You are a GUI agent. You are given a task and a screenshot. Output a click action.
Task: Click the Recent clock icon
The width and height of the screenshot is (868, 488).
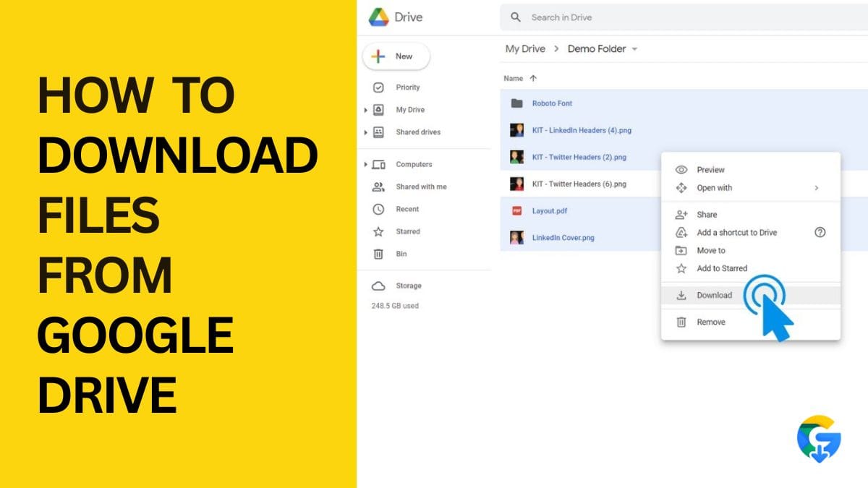(x=379, y=209)
